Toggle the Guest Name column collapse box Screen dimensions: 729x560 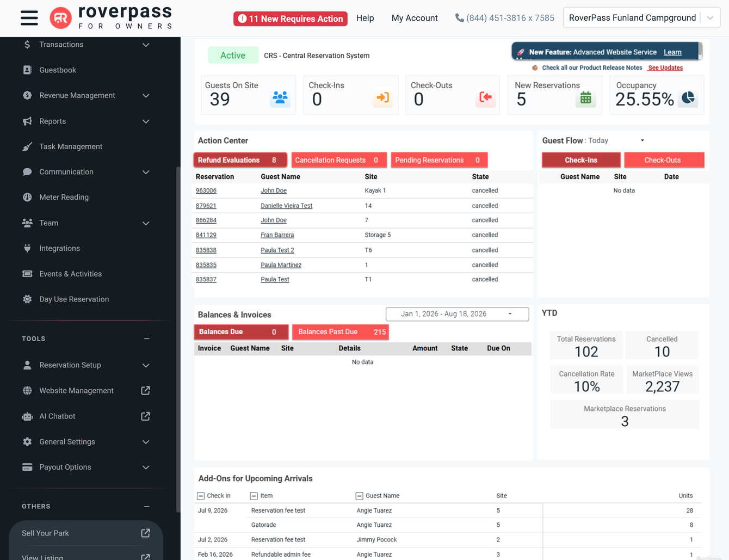pyautogui.click(x=359, y=496)
